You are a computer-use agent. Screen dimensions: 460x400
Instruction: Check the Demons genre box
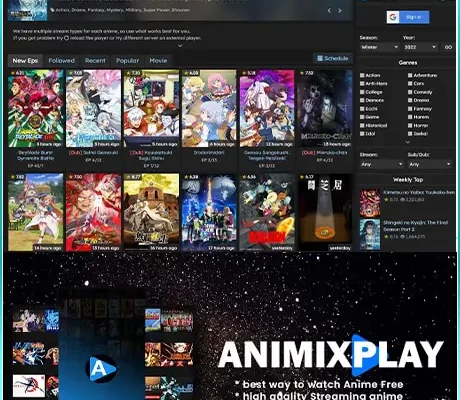[362, 100]
